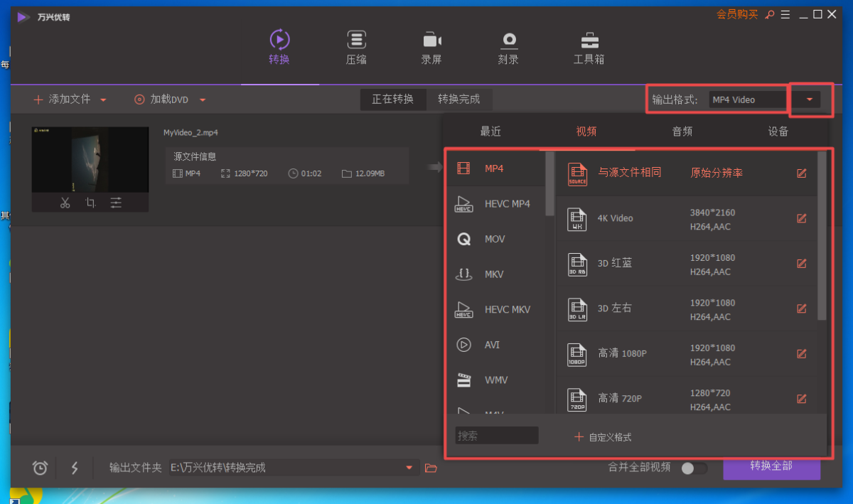Click the 转换全部 button

pyautogui.click(x=771, y=466)
